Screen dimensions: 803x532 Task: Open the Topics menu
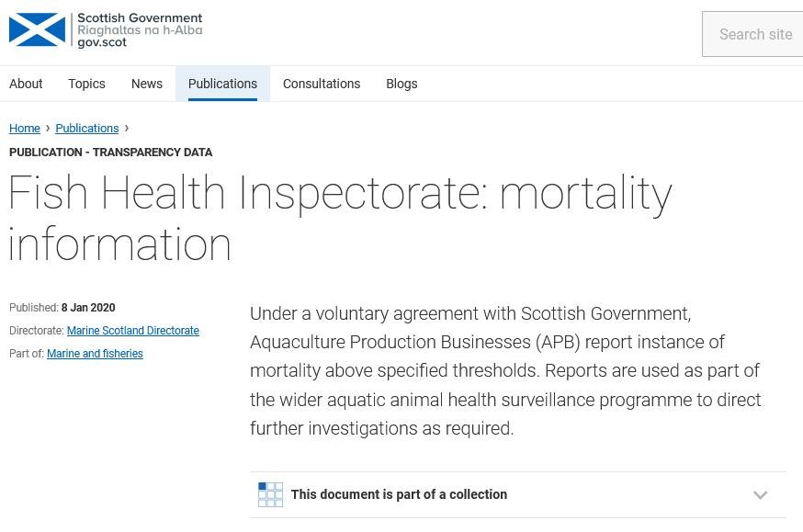pos(86,84)
